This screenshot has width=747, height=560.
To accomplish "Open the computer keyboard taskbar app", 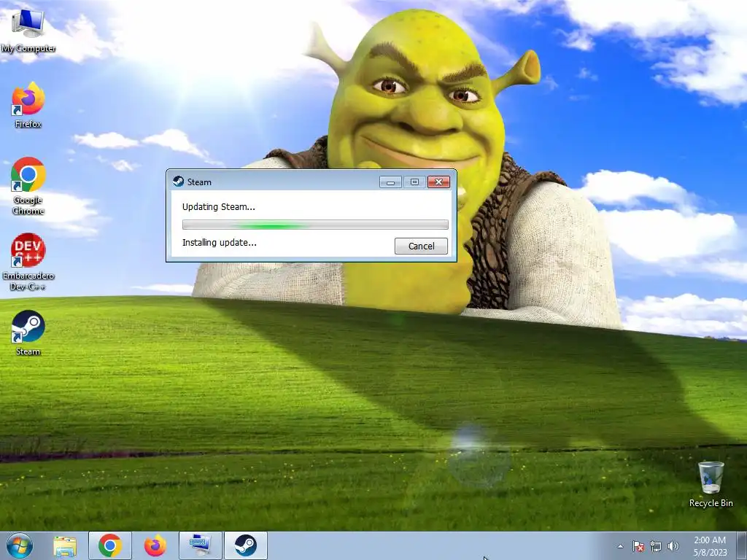I will pyautogui.click(x=200, y=545).
